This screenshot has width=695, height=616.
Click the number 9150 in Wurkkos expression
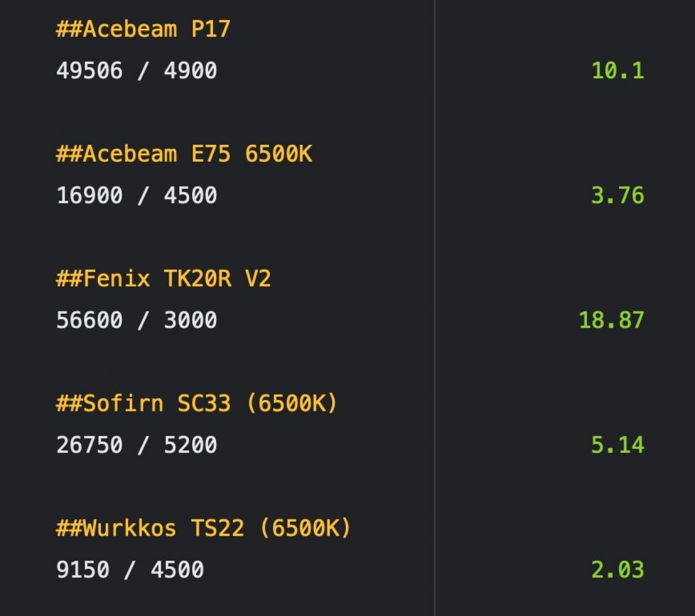[x=83, y=570]
